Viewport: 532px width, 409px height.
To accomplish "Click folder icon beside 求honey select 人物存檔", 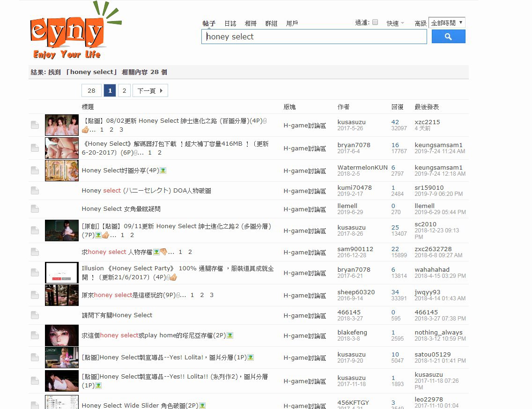I will point(35,252).
